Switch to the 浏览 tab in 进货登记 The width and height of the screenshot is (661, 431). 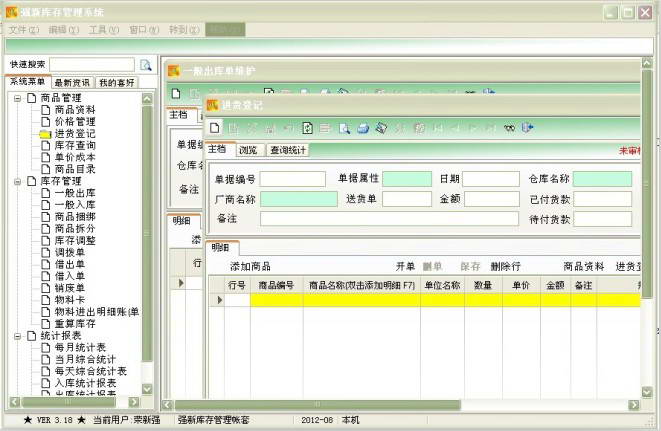pyautogui.click(x=248, y=150)
